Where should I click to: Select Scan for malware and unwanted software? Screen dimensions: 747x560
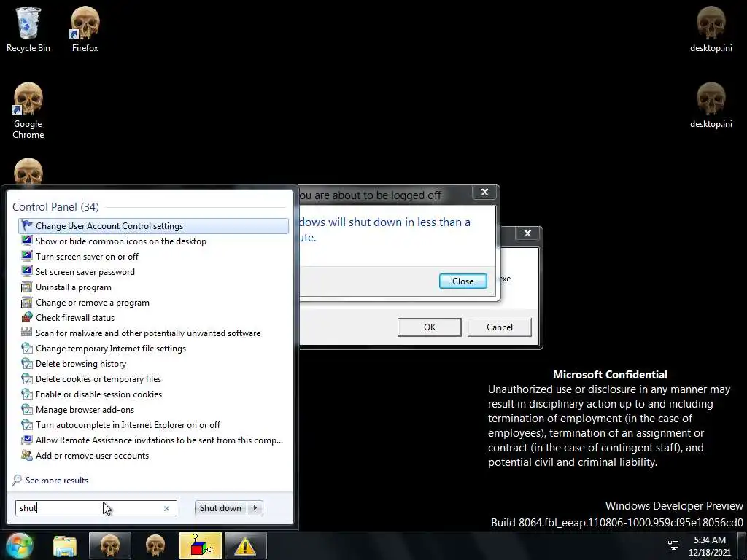(153, 332)
